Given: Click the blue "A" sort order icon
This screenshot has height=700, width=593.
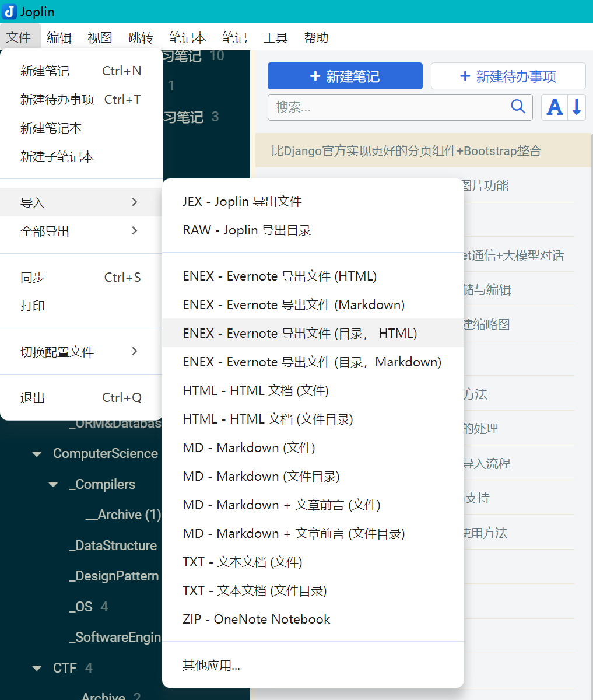Looking at the screenshot, I should pos(554,107).
